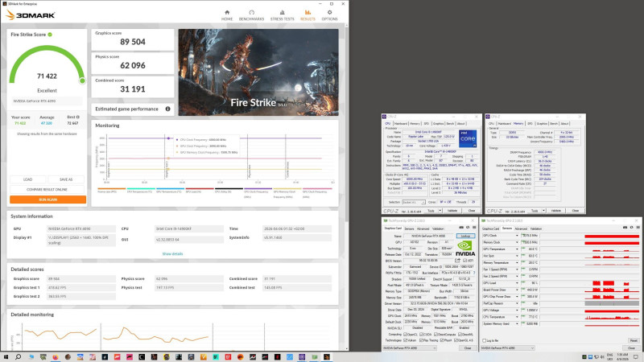The height and width of the screenshot is (362, 644).
Task: Click COMPARE RESULT ONLINE button
Action: click(x=47, y=190)
